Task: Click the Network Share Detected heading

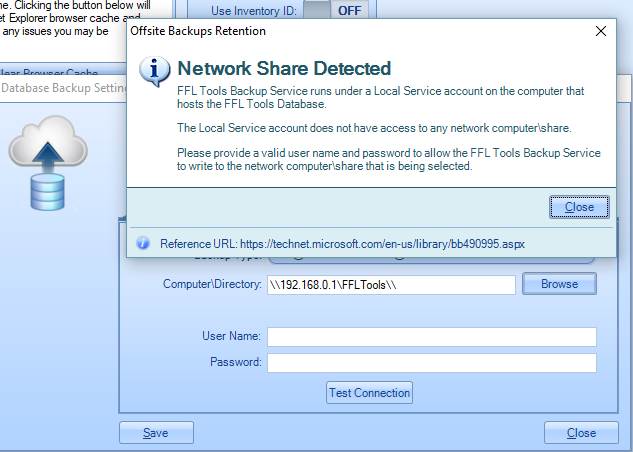Action: 284,69
